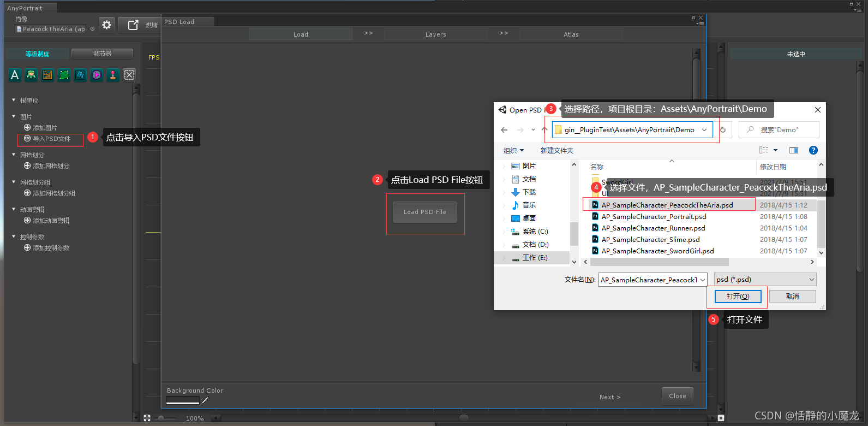Viewport: 868px width, 426px height.
Task: Click the green mesh filter icon
Action: (64, 75)
